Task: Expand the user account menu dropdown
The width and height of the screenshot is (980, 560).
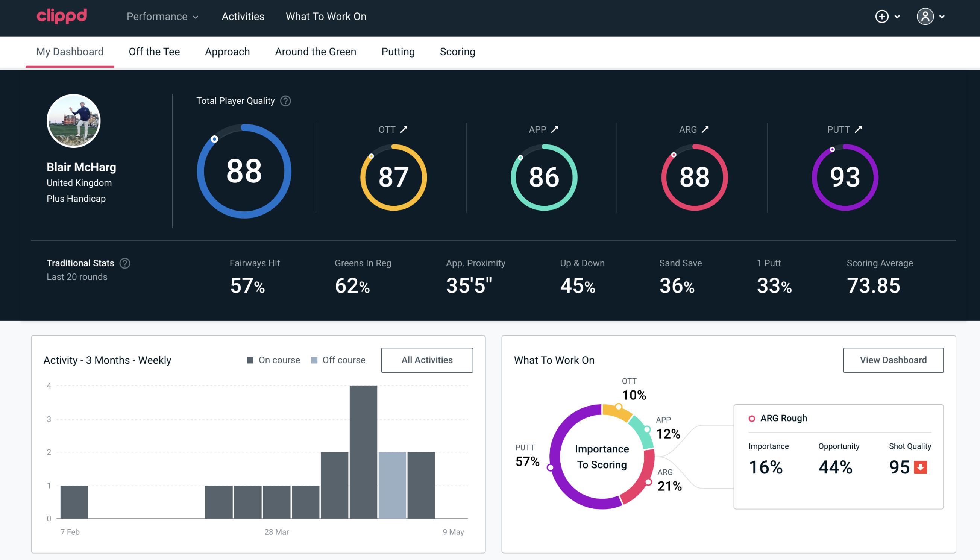Action: point(942,17)
